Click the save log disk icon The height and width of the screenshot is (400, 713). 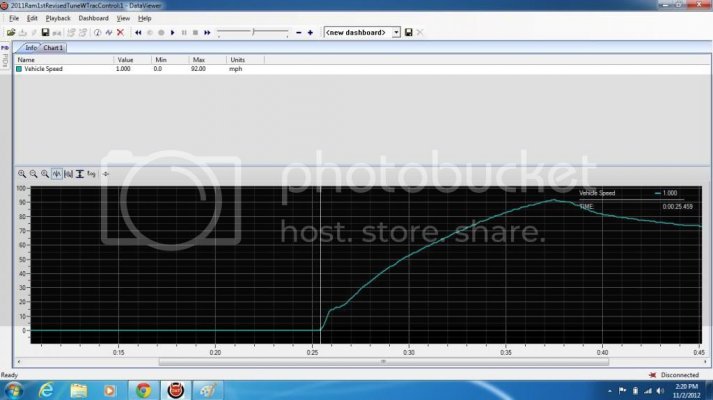45,33
